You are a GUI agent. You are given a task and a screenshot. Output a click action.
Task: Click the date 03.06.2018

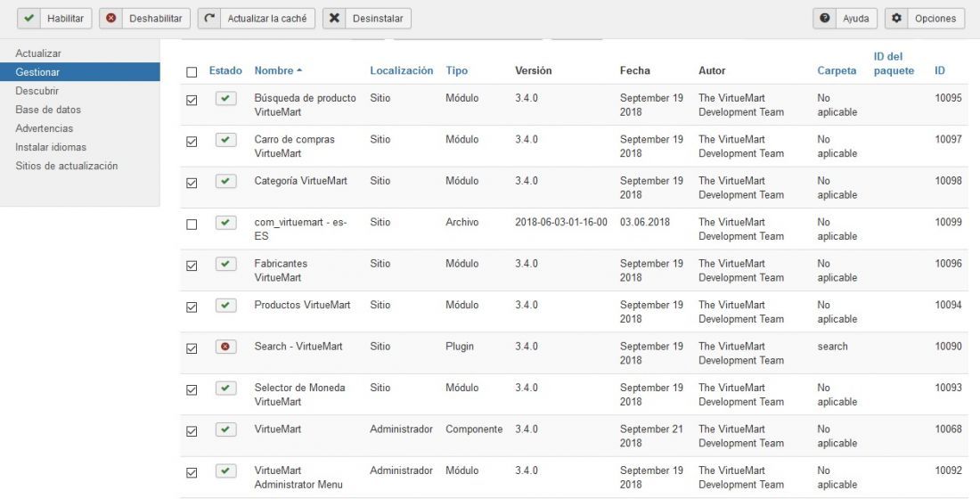pyautogui.click(x=644, y=222)
